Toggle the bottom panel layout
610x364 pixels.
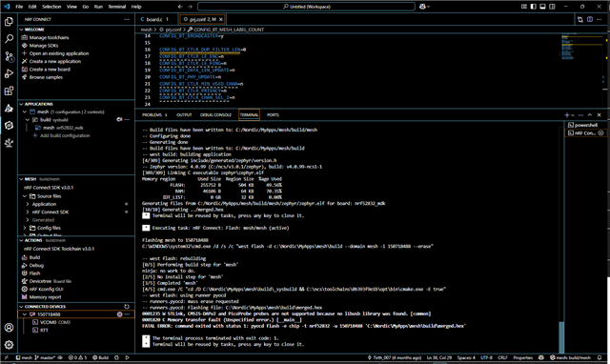(542, 7)
